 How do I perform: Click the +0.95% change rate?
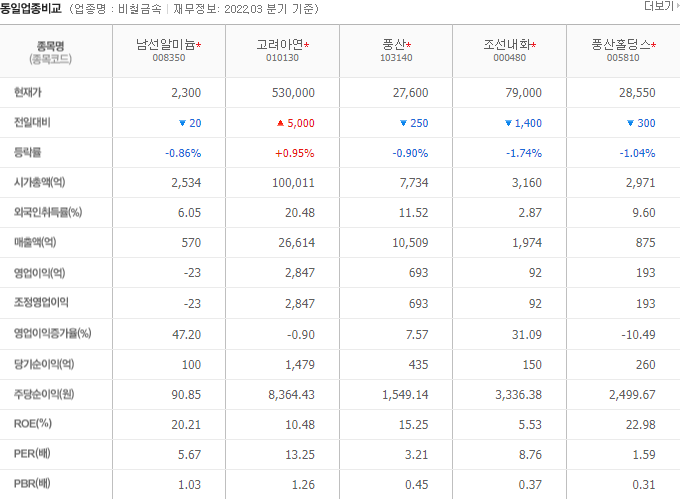click(295, 153)
